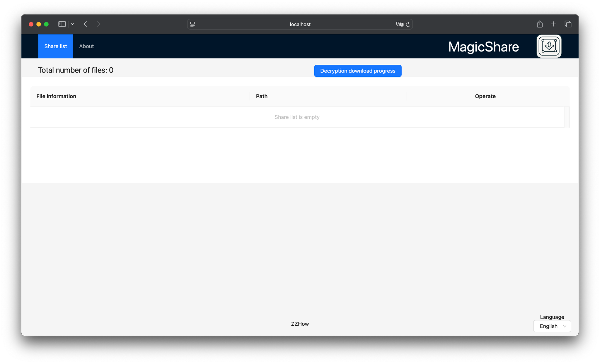Reload the page with refresh icon
This screenshot has height=364, width=600.
(x=408, y=24)
